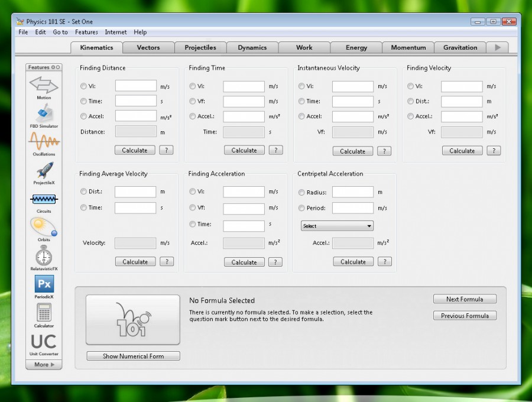Open the Centripetal Acceleration Select dropdown

click(x=337, y=226)
